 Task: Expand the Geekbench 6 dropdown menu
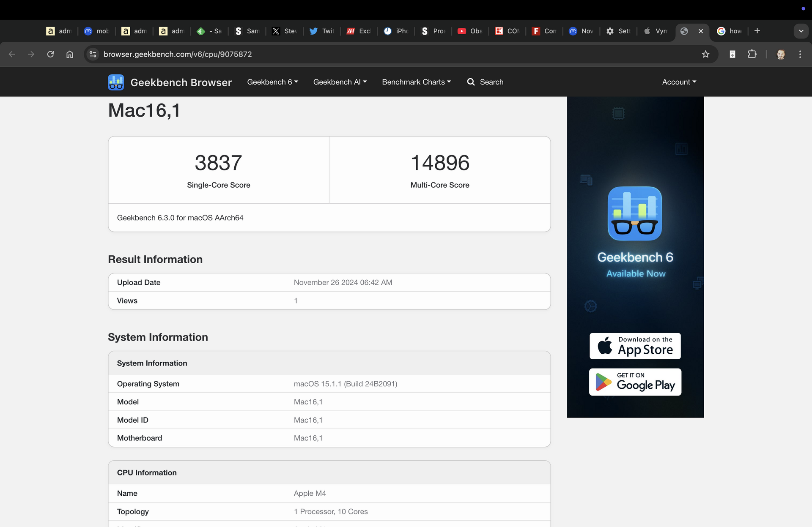coord(272,82)
